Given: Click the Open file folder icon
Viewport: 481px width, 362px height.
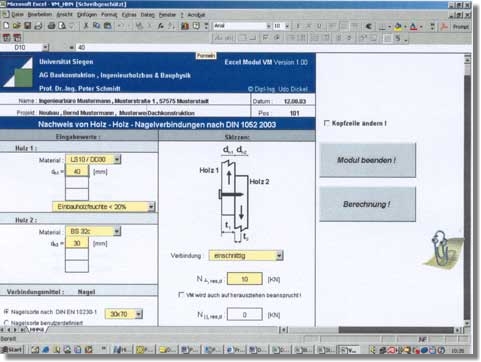Looking at the screenshot, I should (16, 26).
